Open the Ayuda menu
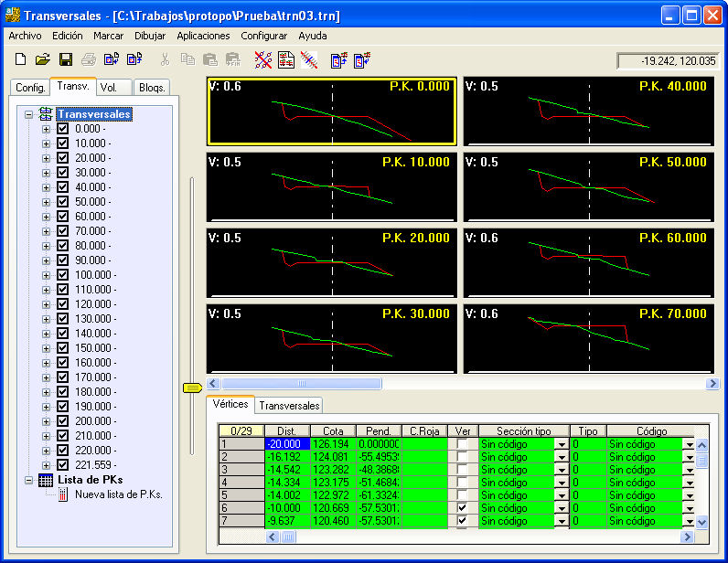 click(x=313, y=36)
